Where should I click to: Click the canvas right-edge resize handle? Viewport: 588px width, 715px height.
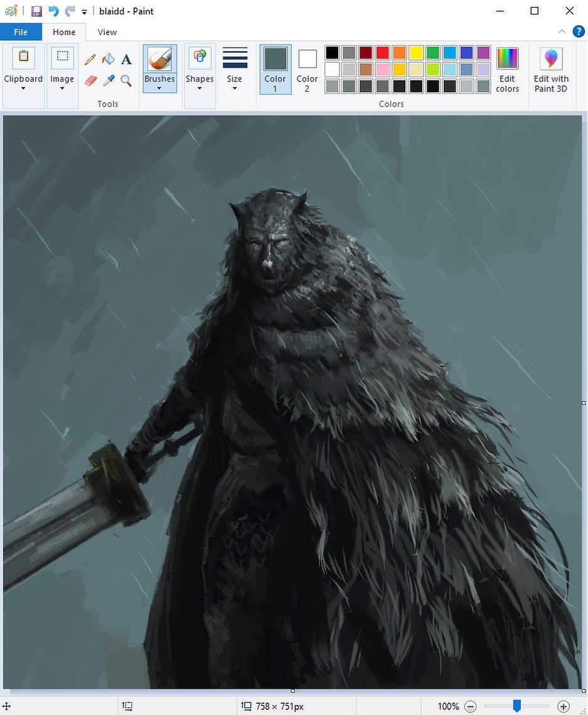pos(584,403)
